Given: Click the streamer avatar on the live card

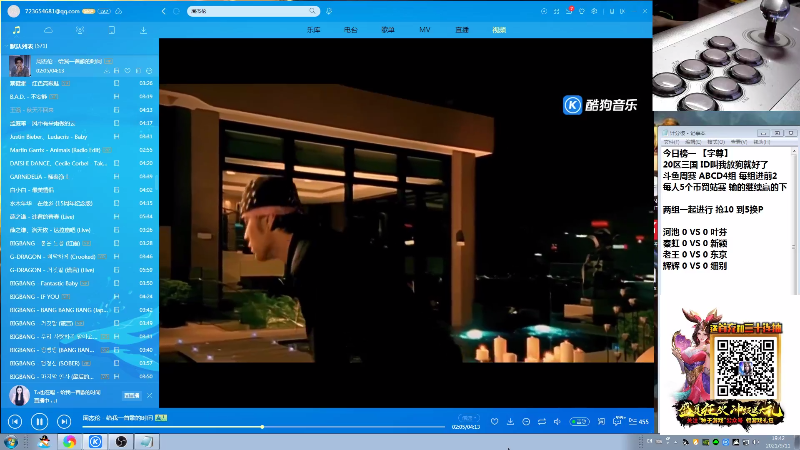Looking at the screenshot, I should pyautogui.click(x=19, y=395).
